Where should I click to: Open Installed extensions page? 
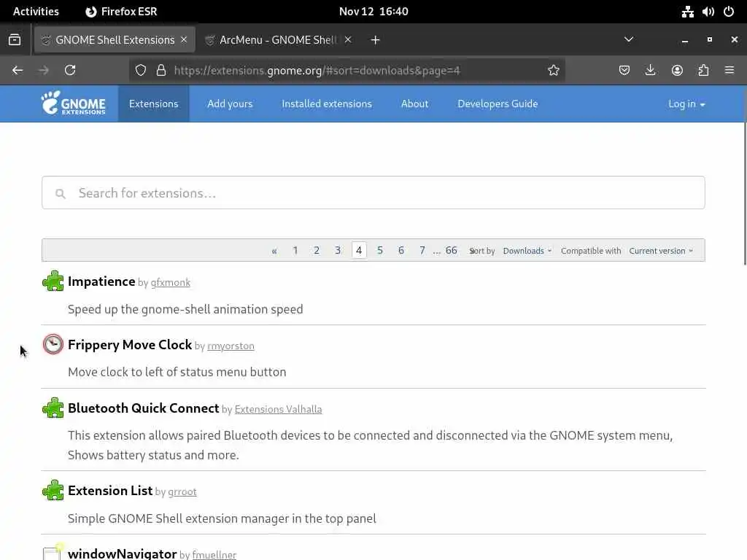tap(327, 104)
